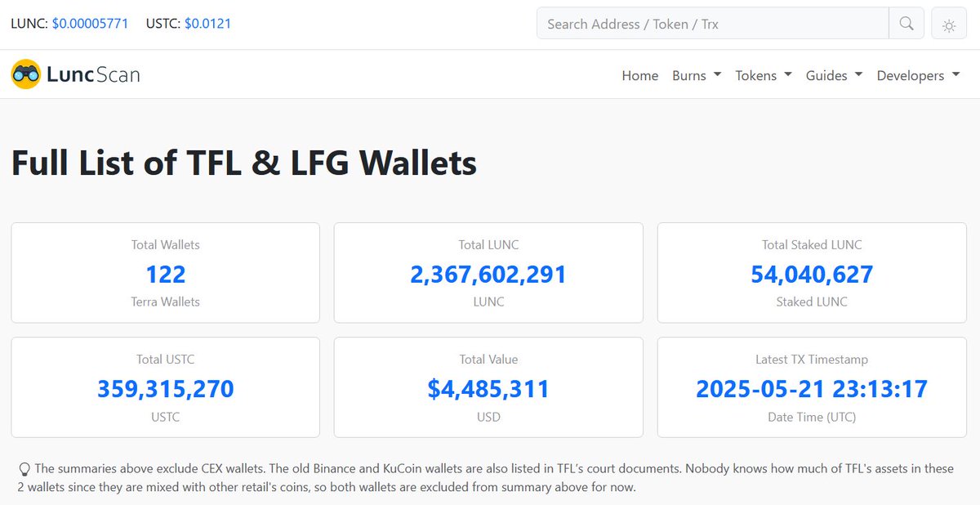Image resolution: width=980 pixels, height=505 pixels.
Task: Select Total Value amount $4,485,311
Action: point(488,388)
